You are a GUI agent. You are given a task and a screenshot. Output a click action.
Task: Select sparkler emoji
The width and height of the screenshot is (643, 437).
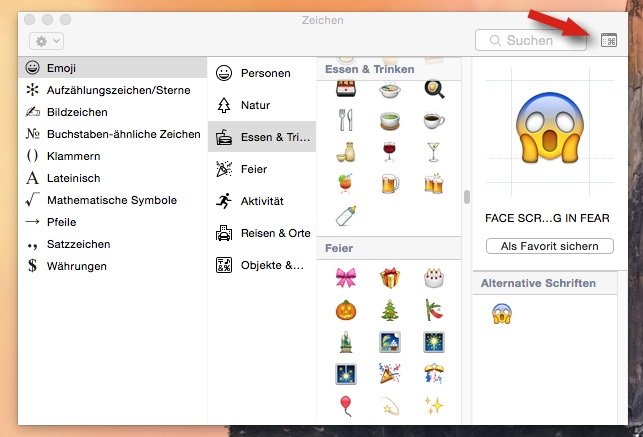(x=346, y=374)
